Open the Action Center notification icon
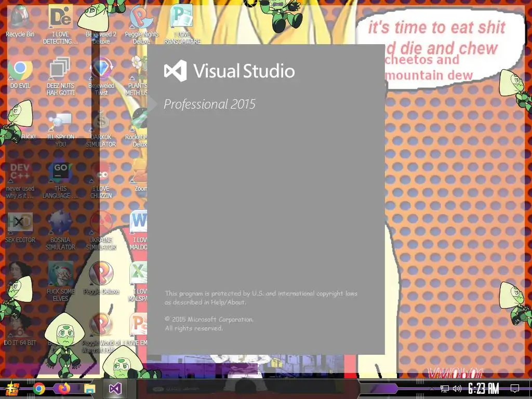This screenshot has width=532, height=399. tap(515, 389)
